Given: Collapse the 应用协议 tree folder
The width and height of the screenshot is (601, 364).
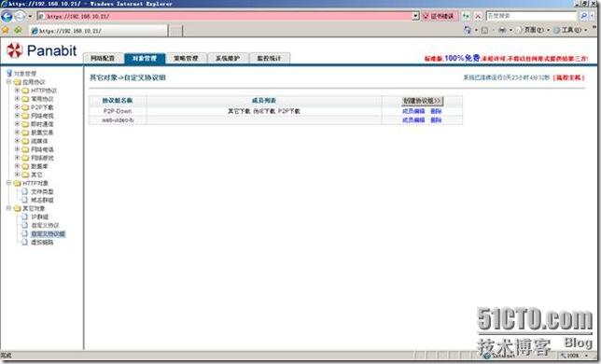Looking at the screenshot, I should coord(8,82).
